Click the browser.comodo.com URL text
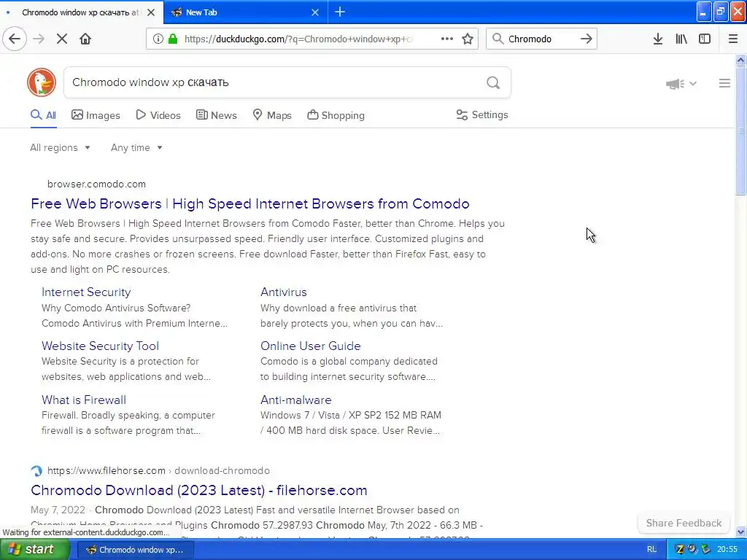 (x=97, y=184)
